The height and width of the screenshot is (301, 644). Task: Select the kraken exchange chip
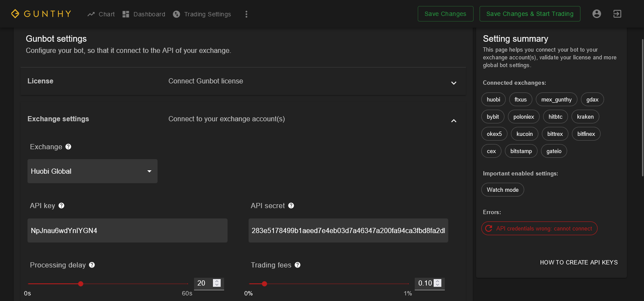(x=585, y=117)
